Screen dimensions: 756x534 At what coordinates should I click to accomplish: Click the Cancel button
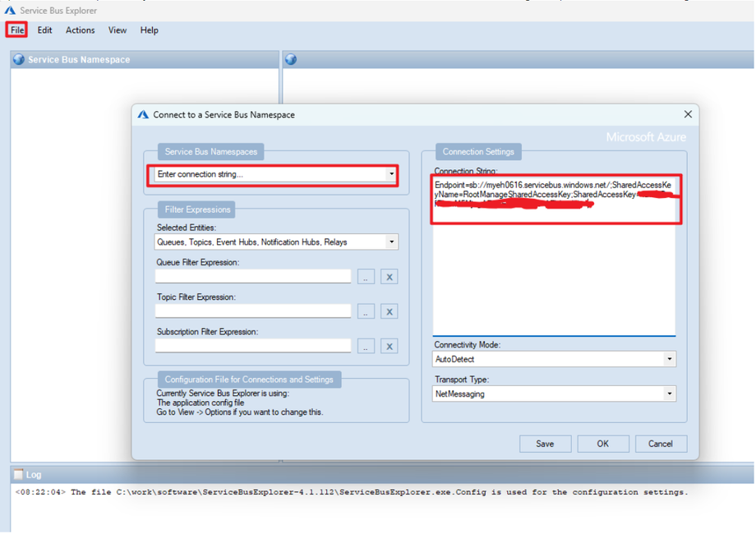click(661, 444)
